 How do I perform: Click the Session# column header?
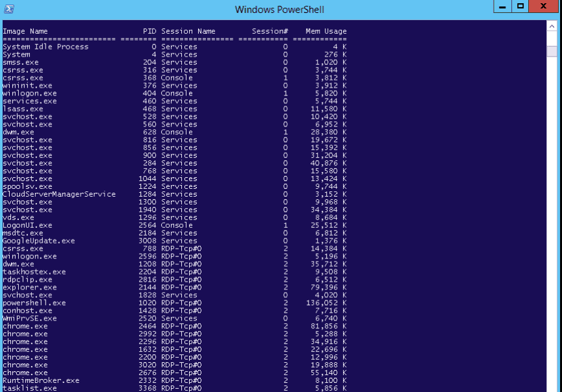(x=270, y=31)
